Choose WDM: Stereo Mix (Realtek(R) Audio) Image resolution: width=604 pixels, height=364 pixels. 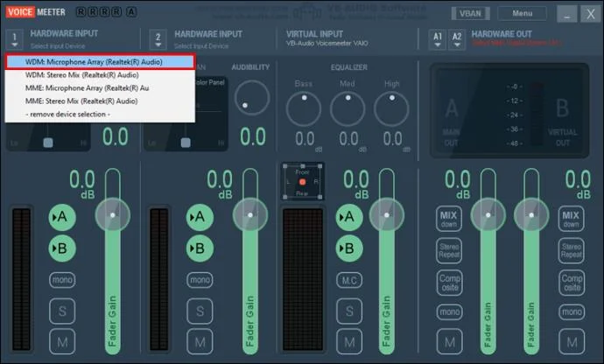pos(100,75)
